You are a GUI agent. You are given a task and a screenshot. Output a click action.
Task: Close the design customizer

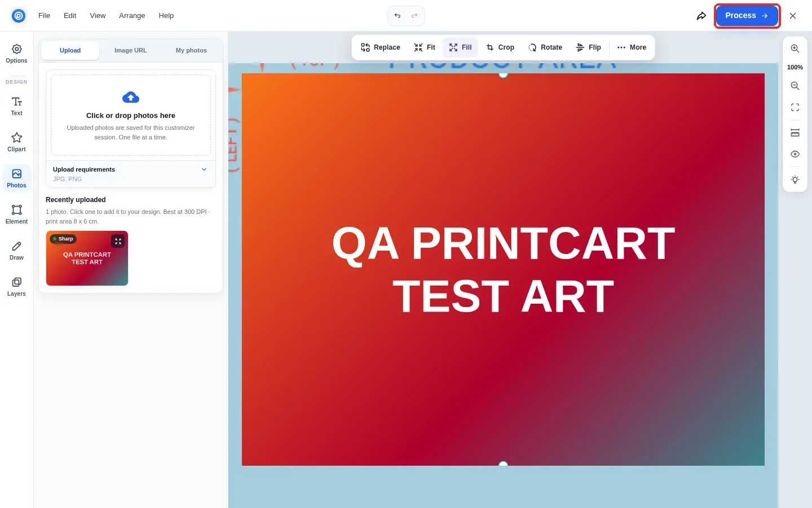[793, 16]
